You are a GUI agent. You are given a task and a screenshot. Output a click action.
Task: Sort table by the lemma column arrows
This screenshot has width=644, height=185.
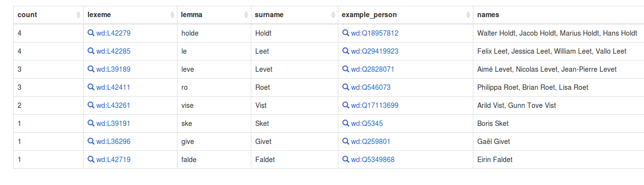tap(246, 15)
